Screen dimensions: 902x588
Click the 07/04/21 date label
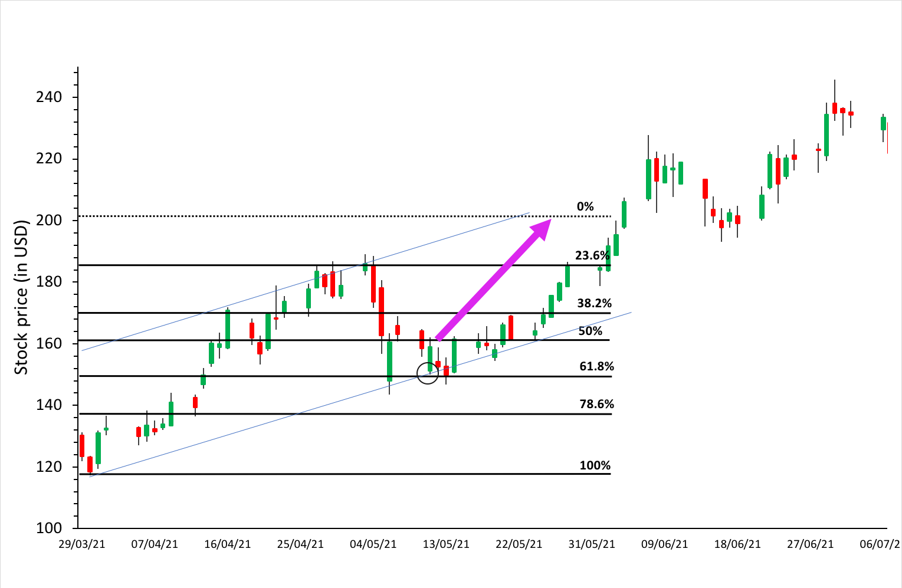pos(155,544)
